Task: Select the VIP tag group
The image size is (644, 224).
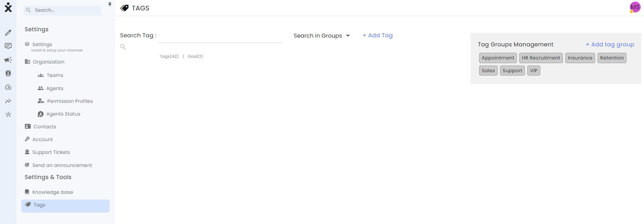Action: 534,71
